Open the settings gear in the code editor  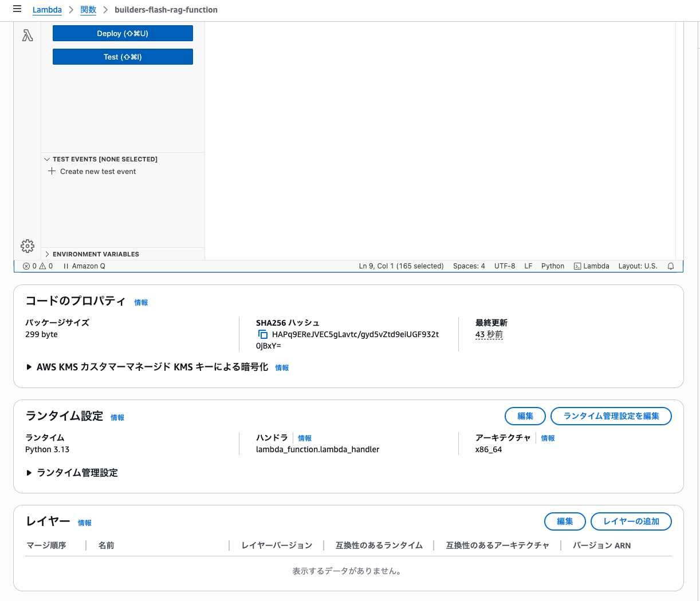coord(27,246)
